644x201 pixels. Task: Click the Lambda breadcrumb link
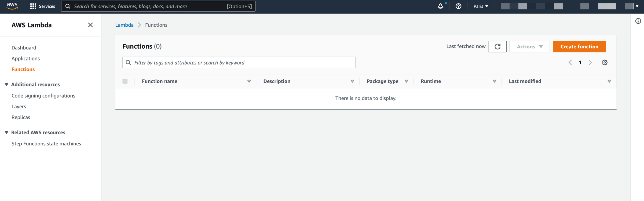124,25
